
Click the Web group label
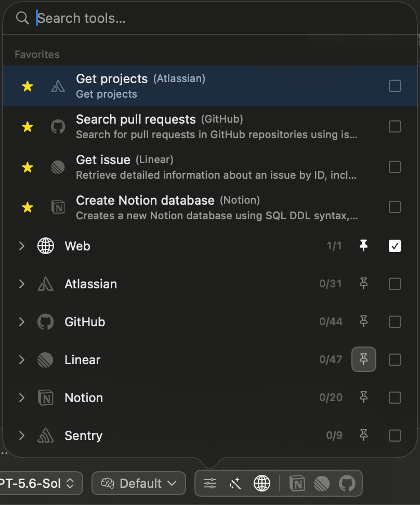pyautogui.click(x=77, y=246)
